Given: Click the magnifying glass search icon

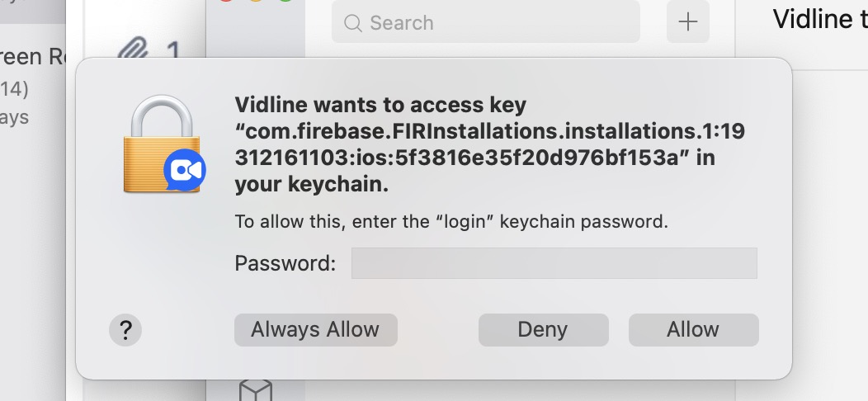Looking at the screenshot, I should tap(353, 23).
